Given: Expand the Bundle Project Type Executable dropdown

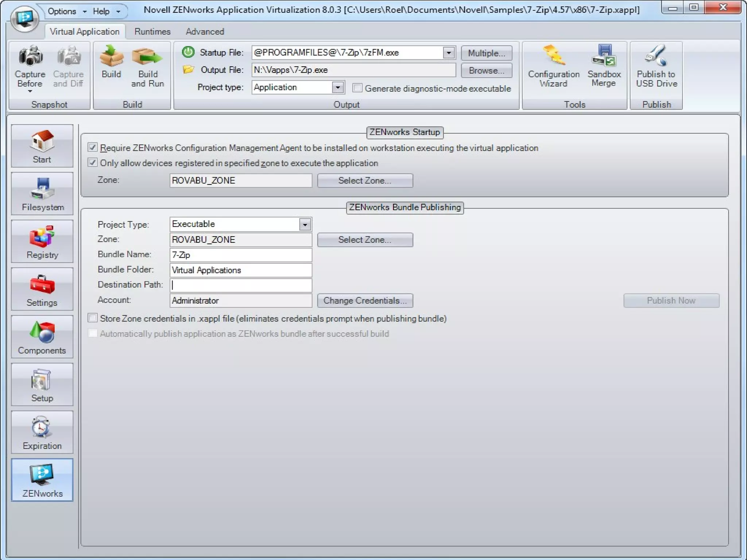Looking at the screenshot, I should click(x=305, y=225).
